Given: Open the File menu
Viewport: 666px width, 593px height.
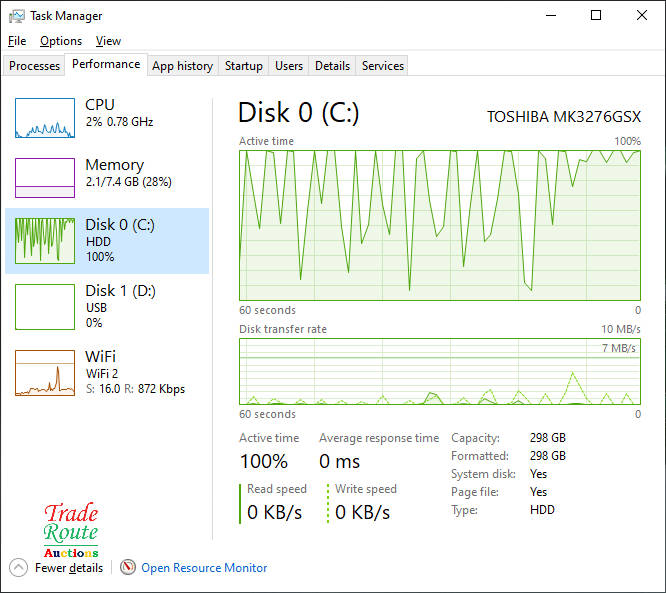Looking at the screenshot, I should coord(17,41).
